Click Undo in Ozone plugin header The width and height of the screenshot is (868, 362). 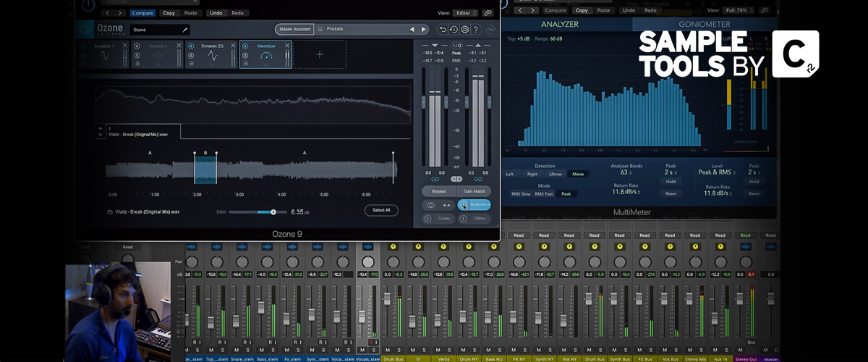[216, 13]
